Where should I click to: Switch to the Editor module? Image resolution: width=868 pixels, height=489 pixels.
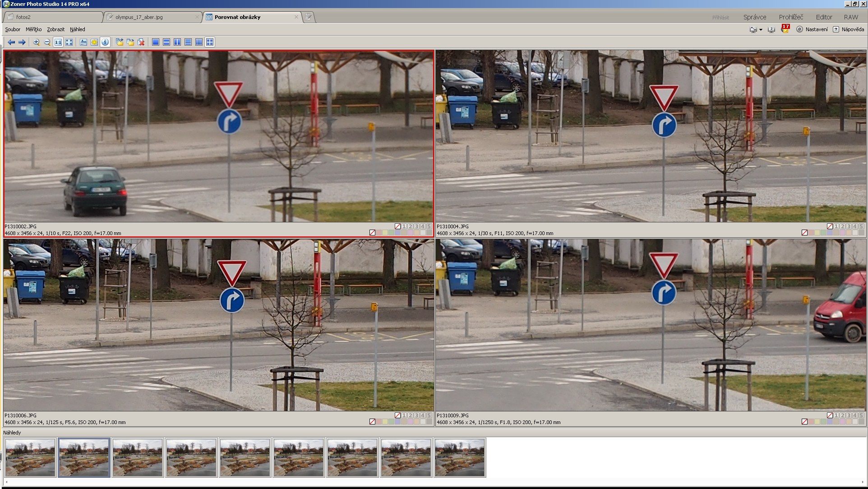tap(824, 17)
